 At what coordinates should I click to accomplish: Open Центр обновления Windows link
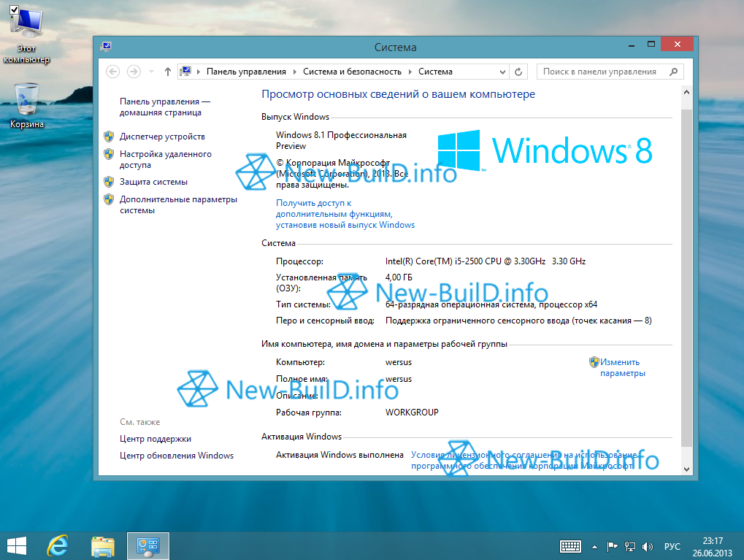(177, 456)
